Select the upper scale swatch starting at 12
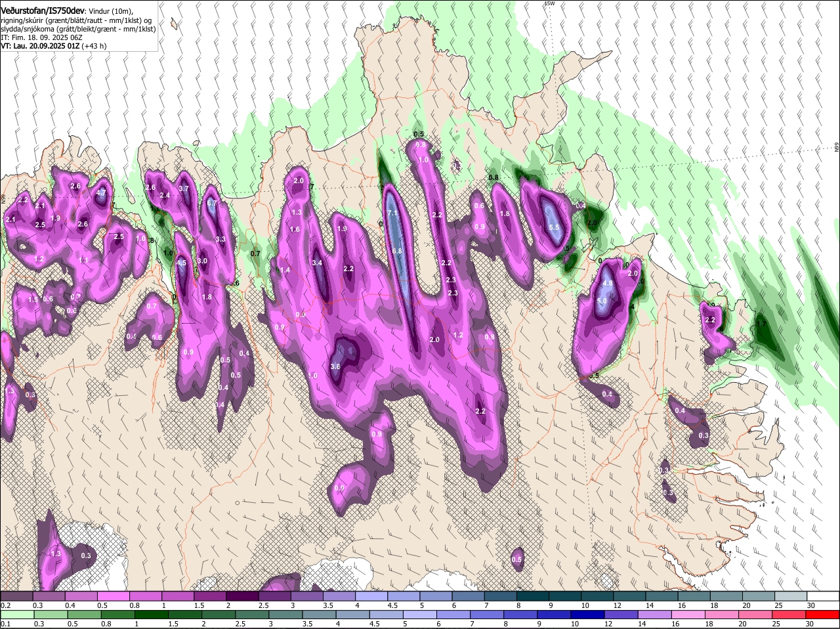This screenshot has height=629, width=840. click(629, 596)
